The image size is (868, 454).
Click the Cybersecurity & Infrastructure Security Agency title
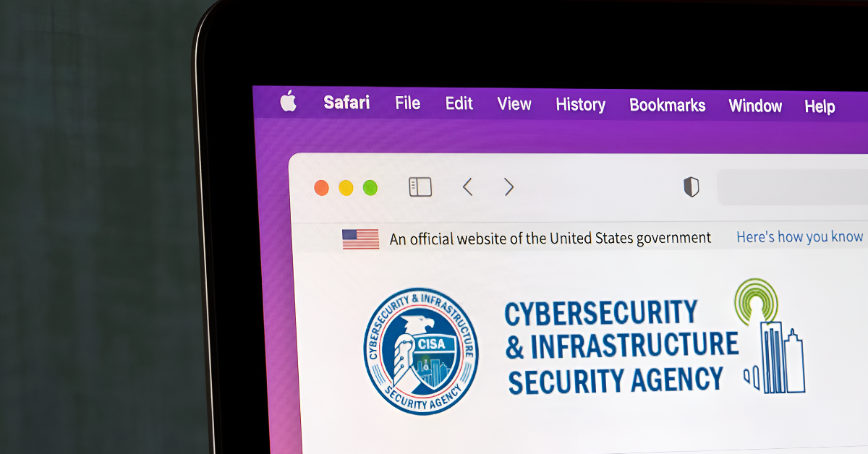[x=621, y=346]
